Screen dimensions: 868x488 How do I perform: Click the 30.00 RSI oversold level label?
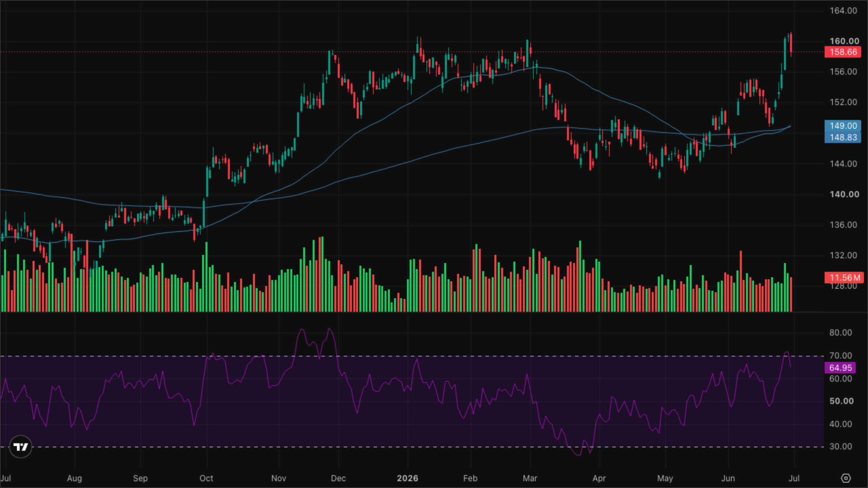(841, 446)
